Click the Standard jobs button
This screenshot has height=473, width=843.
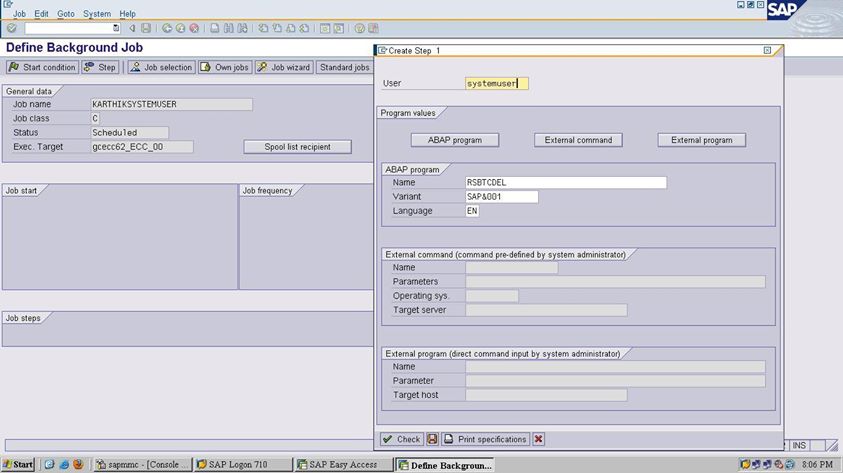[344, 67]
